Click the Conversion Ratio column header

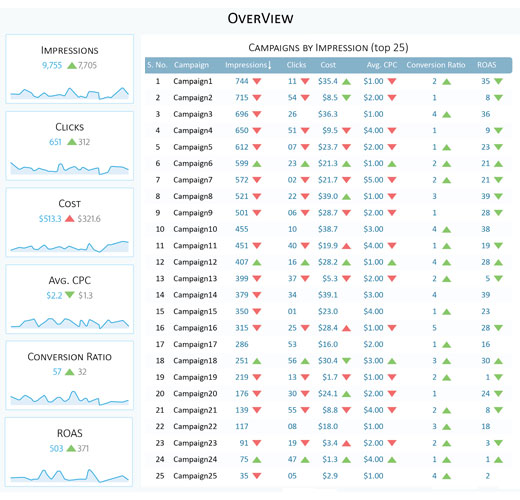436,65
